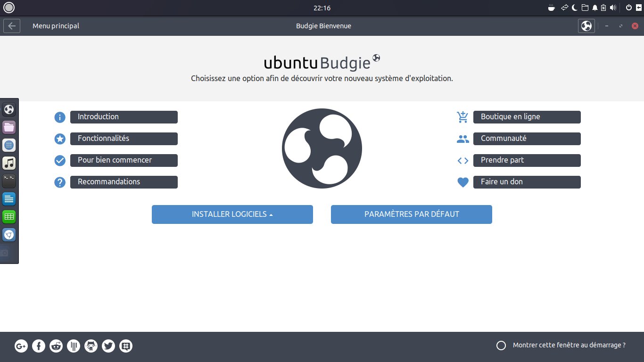
Task: Open the folder places tray icon
Action: [x=585, y=8]
